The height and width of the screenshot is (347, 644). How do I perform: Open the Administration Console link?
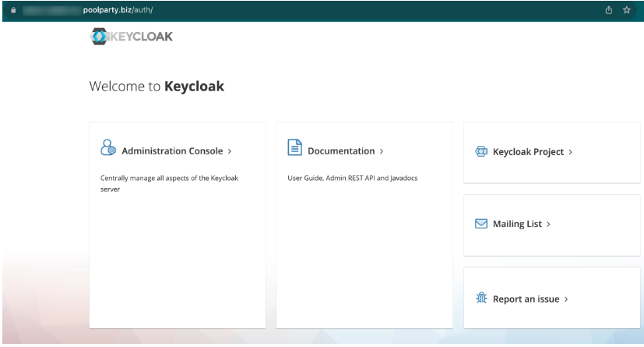coord(172,151)
